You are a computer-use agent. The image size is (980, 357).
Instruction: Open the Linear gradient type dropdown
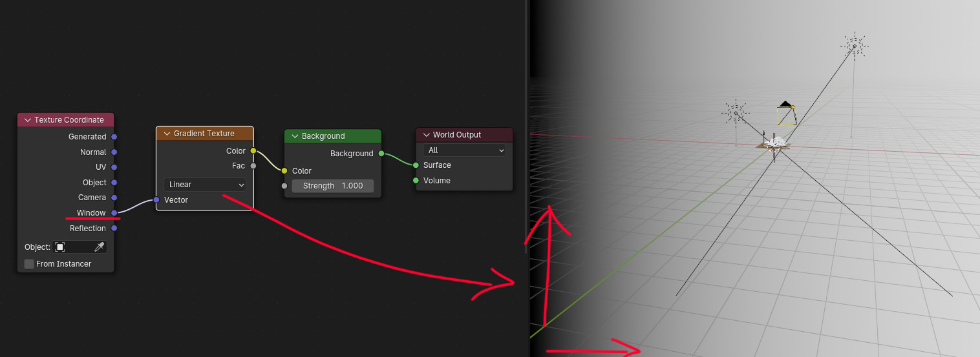(205, 185)
